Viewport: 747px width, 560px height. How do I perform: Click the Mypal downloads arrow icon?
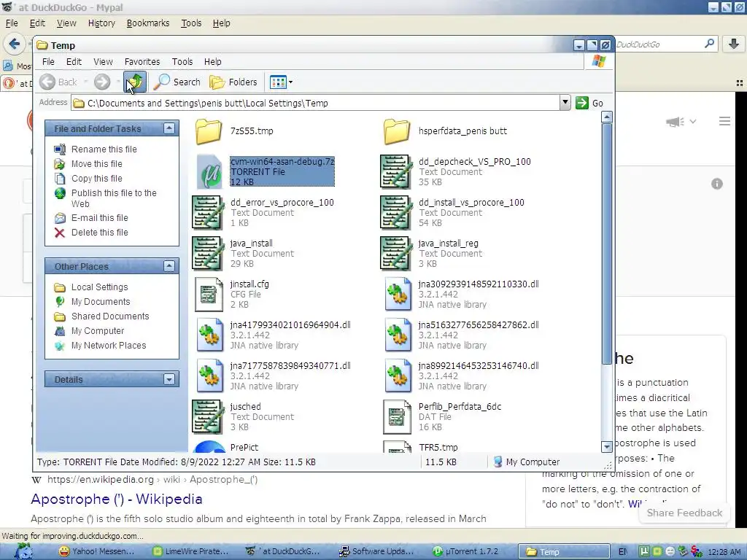click(734, 44)
